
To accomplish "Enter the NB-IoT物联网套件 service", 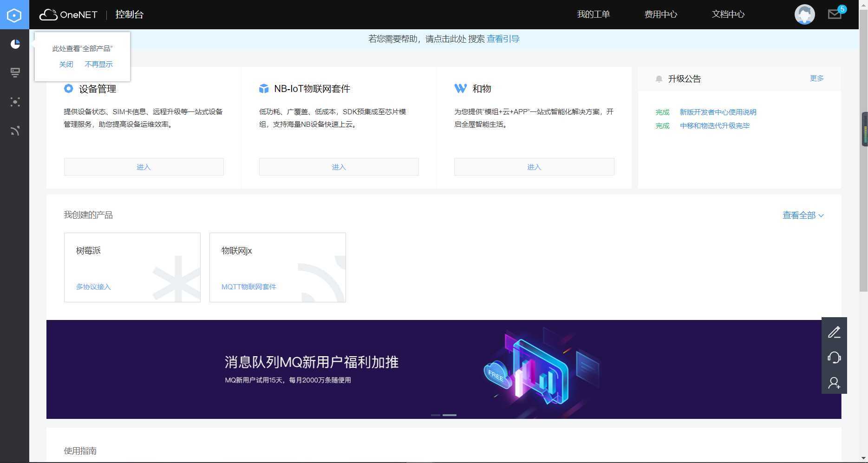I will [339, 167].
